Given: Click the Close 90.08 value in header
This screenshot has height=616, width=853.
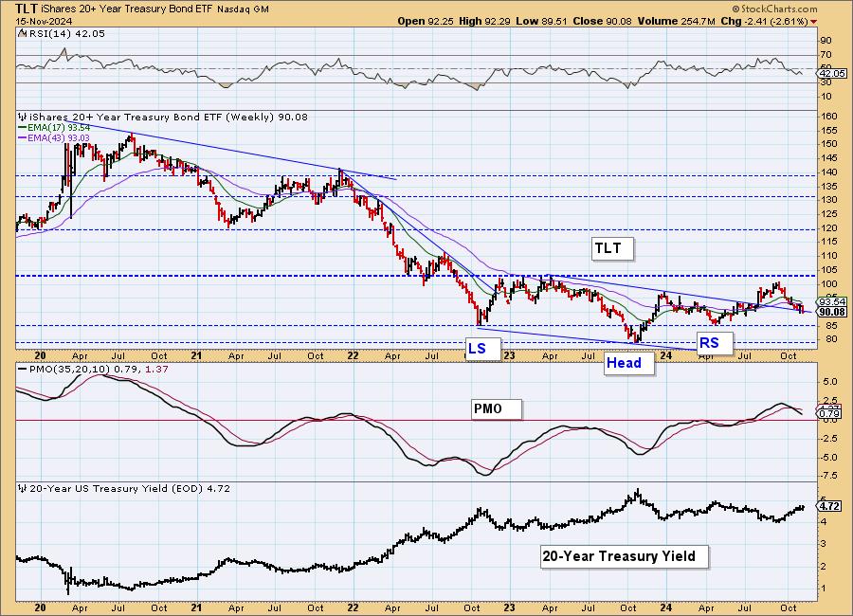Looking at the screenshot, I should pyautogui.click(x=602, y=21).
